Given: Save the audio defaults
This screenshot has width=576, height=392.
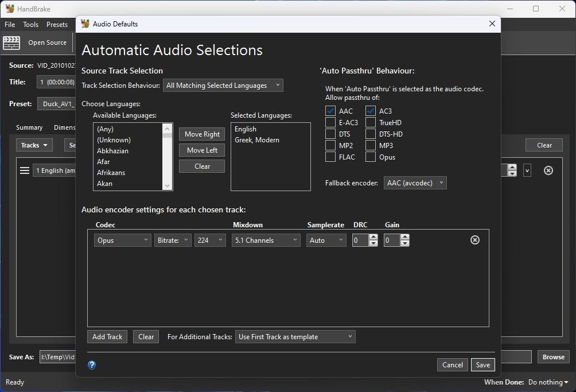Looking at the screenshot, I should pos(482,364).
